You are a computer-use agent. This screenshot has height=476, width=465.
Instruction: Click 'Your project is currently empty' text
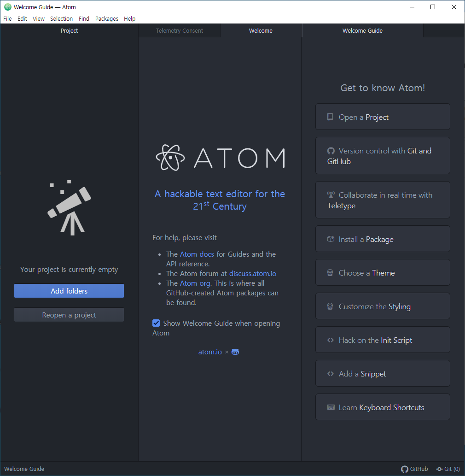point(69,270)
